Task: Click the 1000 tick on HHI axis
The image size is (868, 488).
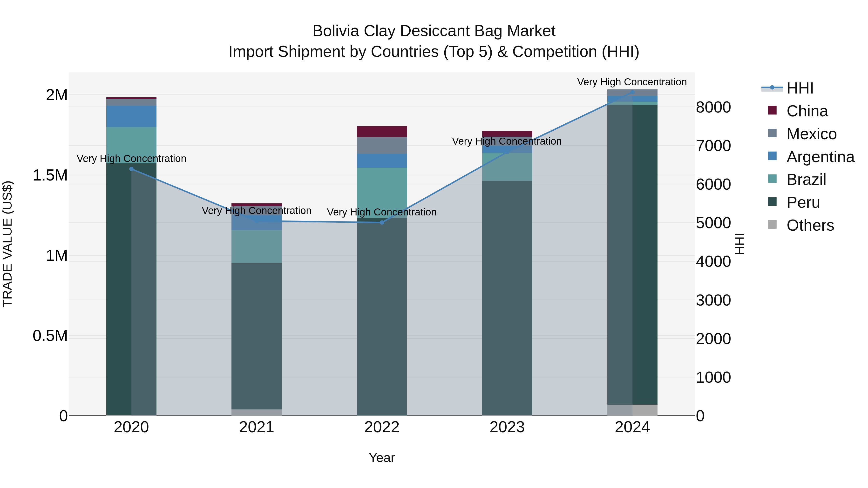Action: 713,378
